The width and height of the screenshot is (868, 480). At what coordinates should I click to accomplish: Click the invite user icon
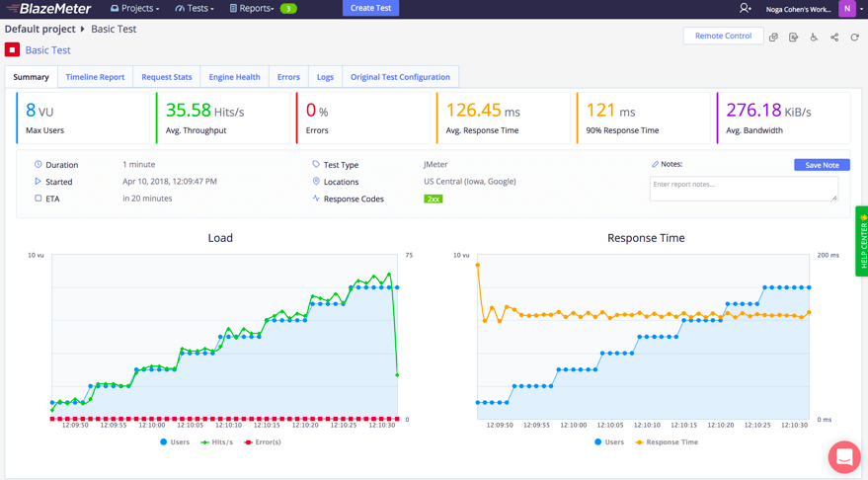(745, 8)
